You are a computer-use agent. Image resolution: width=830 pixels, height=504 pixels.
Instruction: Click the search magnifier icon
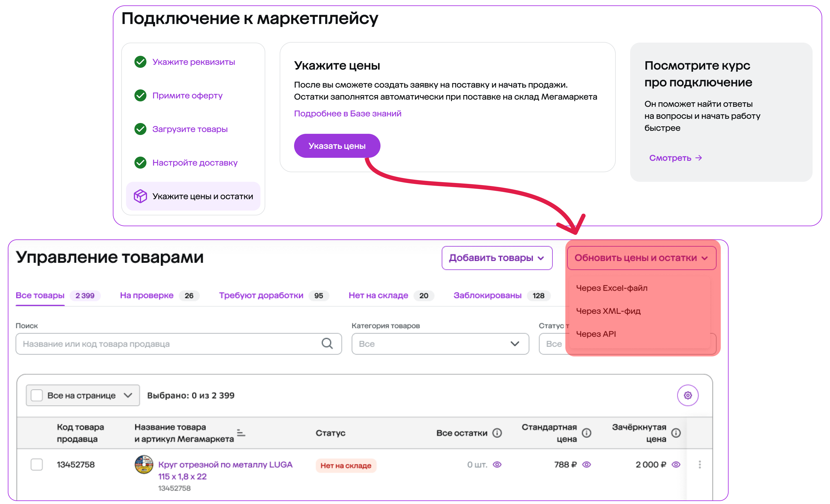click(327, 343)
